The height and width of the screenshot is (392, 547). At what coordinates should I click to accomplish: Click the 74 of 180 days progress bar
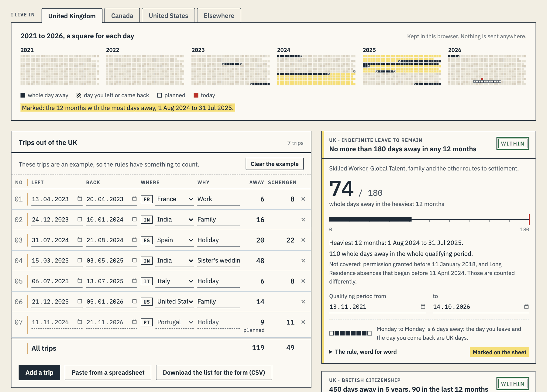[x=429, y=219]
